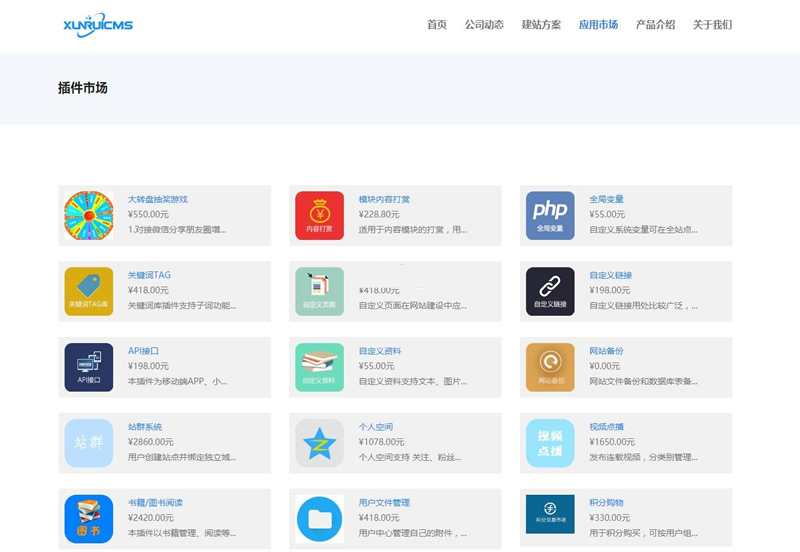
Task: Open the 视频点播 icon
Action: click(x=550, y=443)
